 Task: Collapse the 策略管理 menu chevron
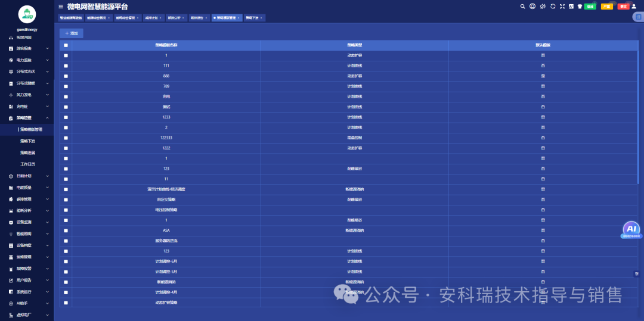click(x=47, y=118)
